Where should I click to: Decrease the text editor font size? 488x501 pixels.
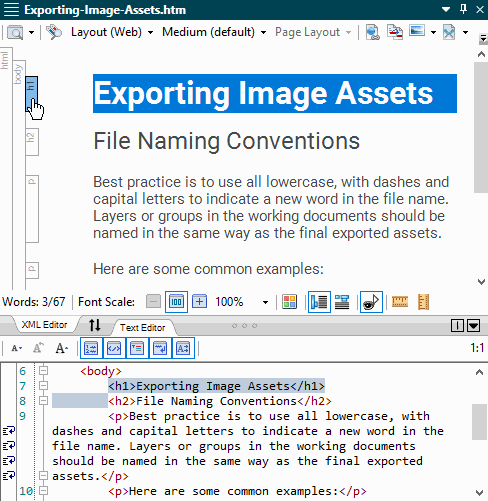(x=16, y=349)
